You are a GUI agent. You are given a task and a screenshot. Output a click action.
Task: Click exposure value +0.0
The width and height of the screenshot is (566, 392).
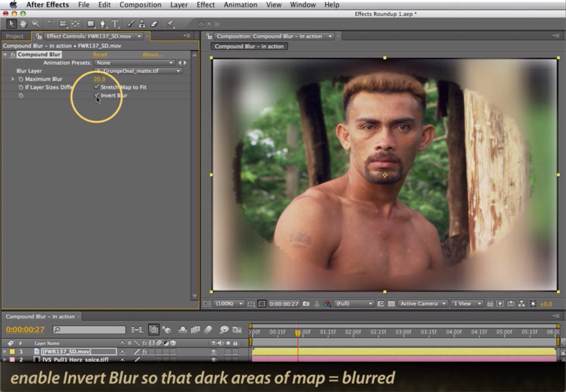[x=546, y=304]
